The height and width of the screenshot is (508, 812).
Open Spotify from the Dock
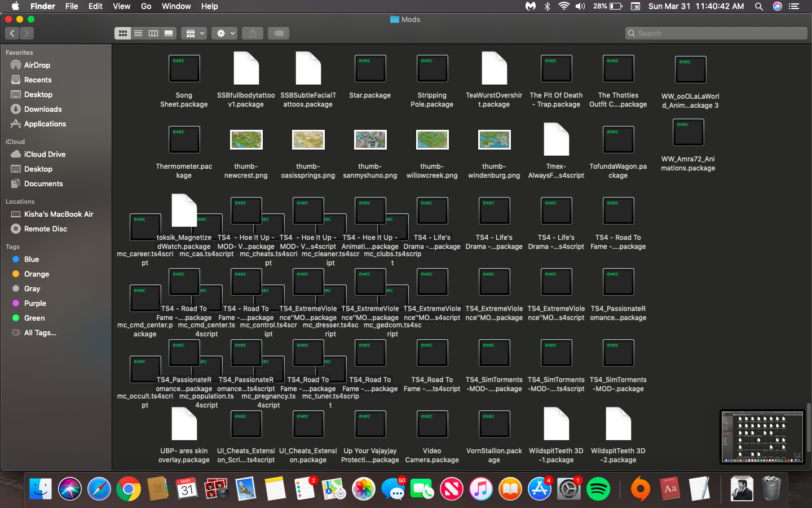pyautogui.click(x=598, y=489)
